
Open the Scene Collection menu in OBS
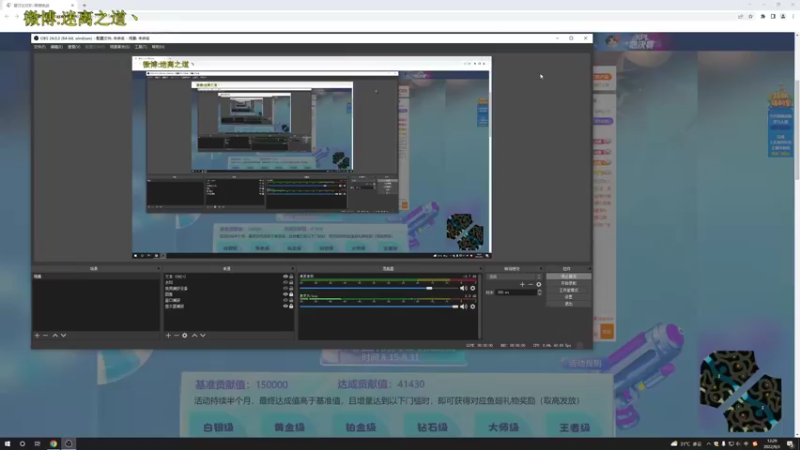click(x=120, y=46)
